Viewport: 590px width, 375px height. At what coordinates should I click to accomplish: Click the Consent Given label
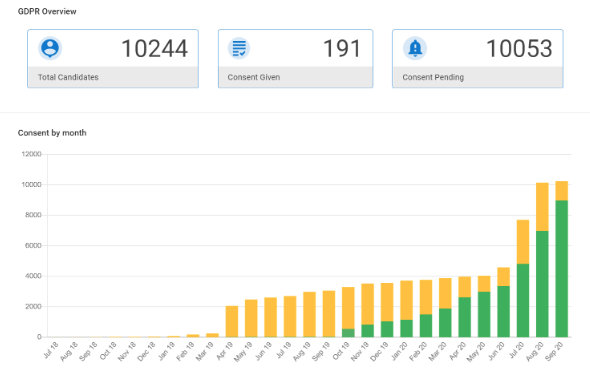pos(254,77)
